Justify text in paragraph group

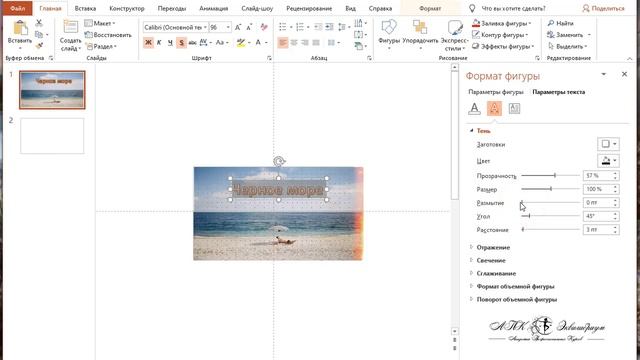pos(316,42)
